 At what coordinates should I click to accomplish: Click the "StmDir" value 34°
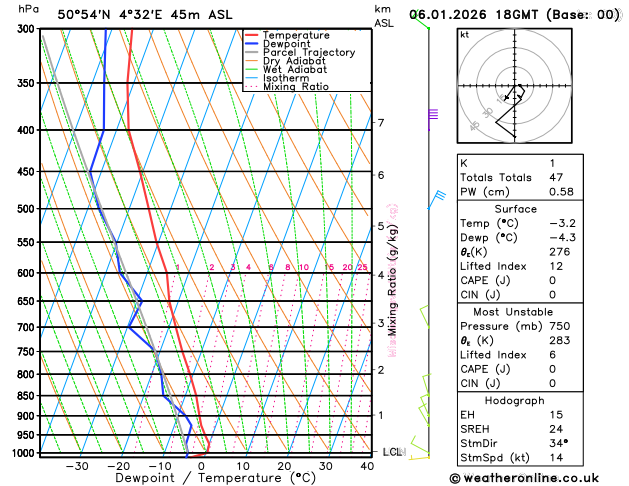559,444
